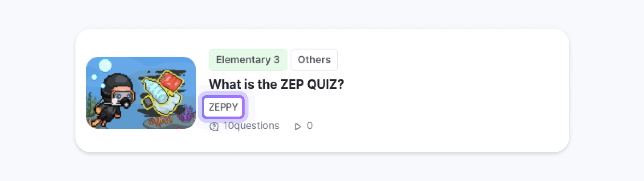Screen dimensions: 644x181
Task: Click the ZEPPY author name
Action: pyautogui.click(x=223, y=107)
